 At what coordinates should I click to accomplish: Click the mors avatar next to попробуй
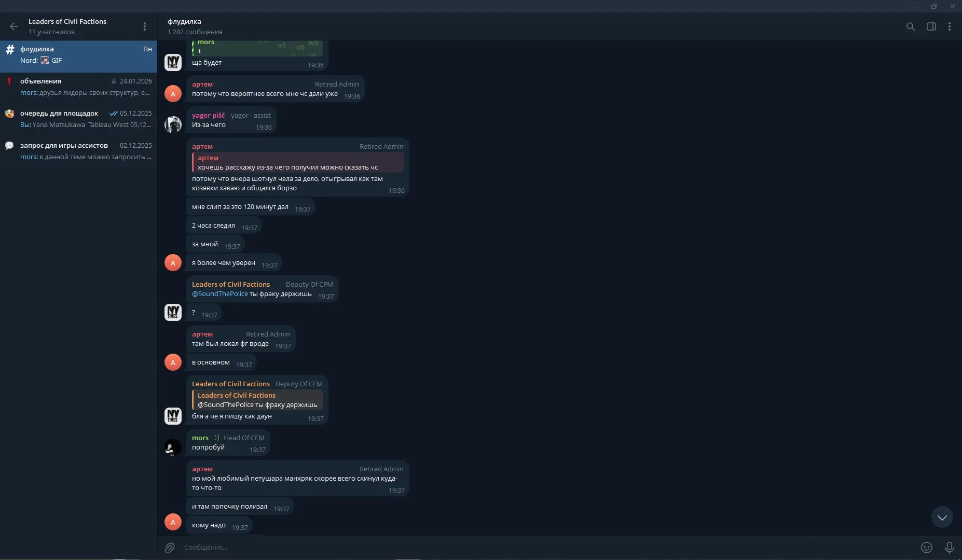(x=173, y=447)
